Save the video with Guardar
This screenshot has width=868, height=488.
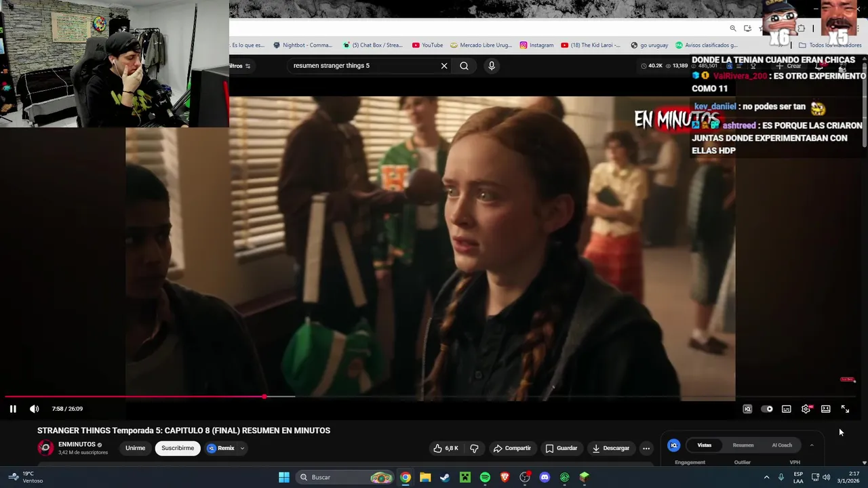561,448
